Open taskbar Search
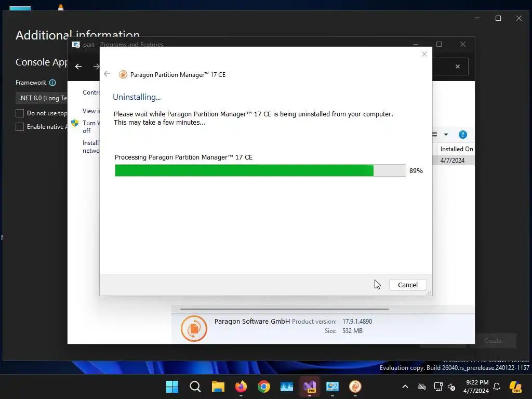The height and width of the screenshot is (399, 532). pos(195,387)
